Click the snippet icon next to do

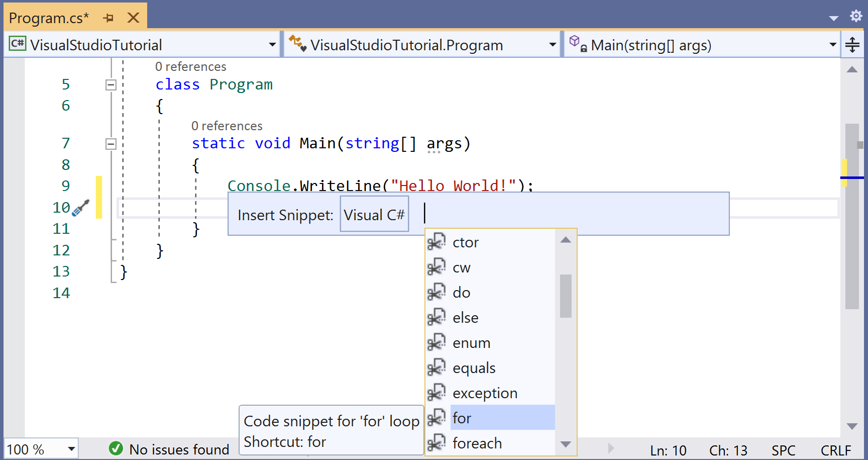tap(437, 292)
